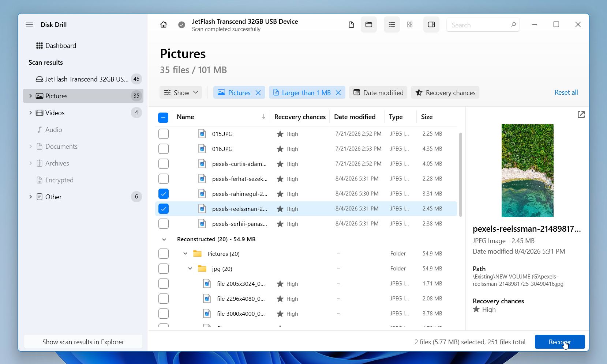
Task: Sort by Name column arrow
Action: pos(263,117)
